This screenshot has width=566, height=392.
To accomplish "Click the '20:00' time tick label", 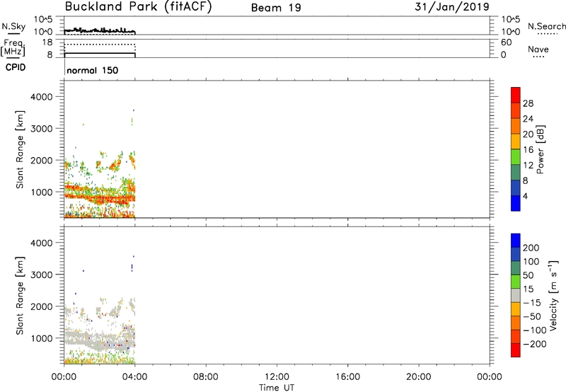I will [x=418, y=377].
